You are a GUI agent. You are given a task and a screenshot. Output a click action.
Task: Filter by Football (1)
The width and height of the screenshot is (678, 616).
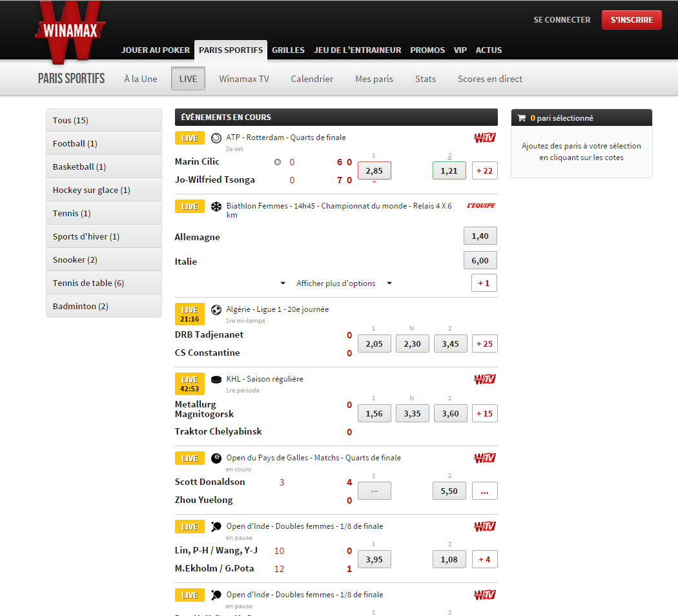104,143
